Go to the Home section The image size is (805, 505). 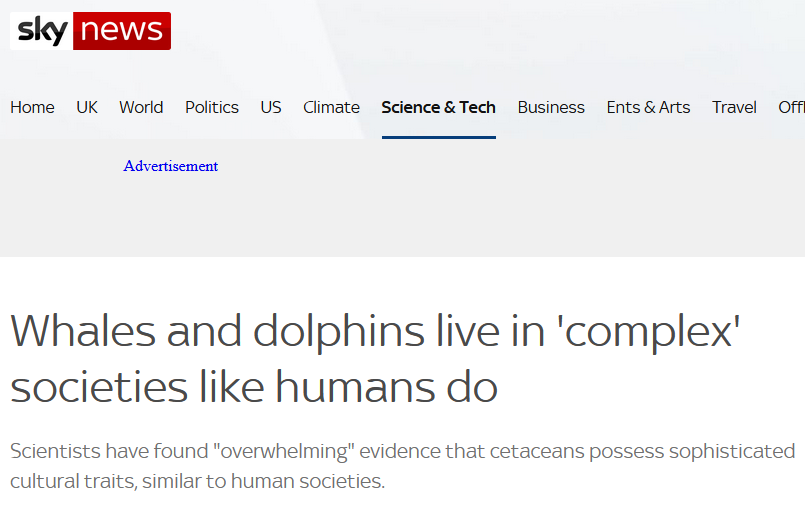point(32,107)
